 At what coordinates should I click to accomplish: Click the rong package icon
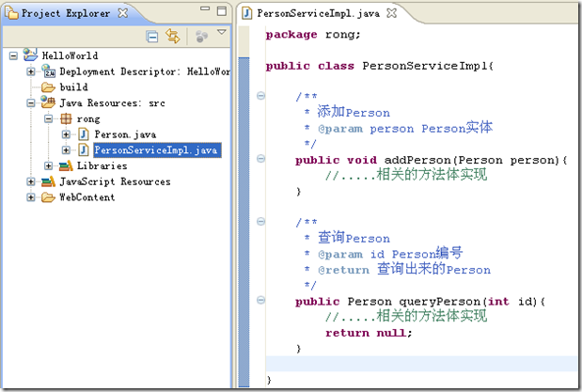coord(66,118)
